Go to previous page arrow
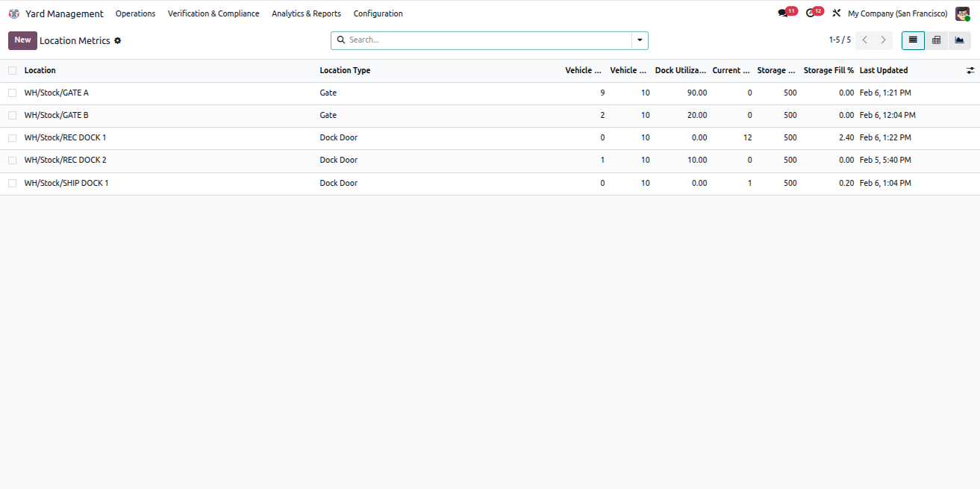 [x=864, y=40]
